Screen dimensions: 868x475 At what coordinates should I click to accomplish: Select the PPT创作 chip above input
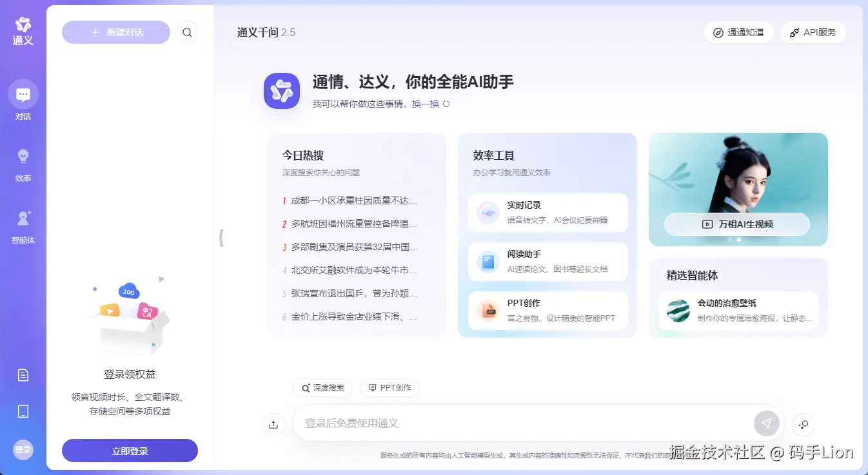click(x=390, y=388)
